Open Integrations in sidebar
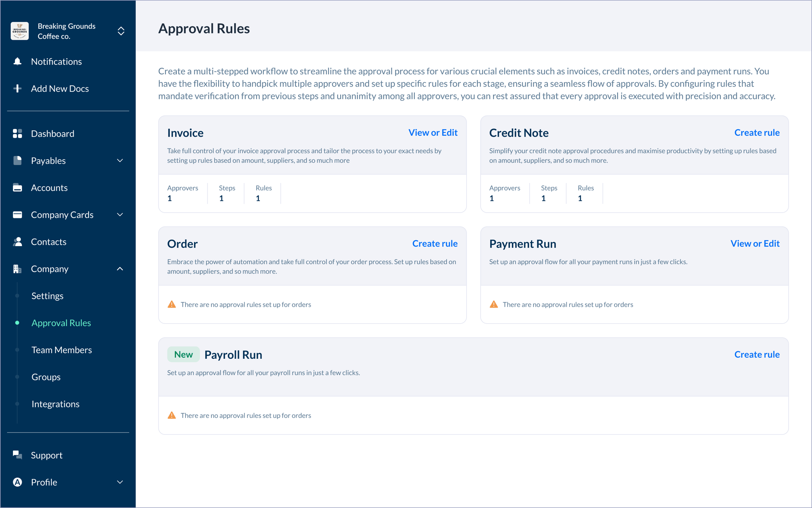The height and width of the screenshot is (508, 812). click(56, 404)
